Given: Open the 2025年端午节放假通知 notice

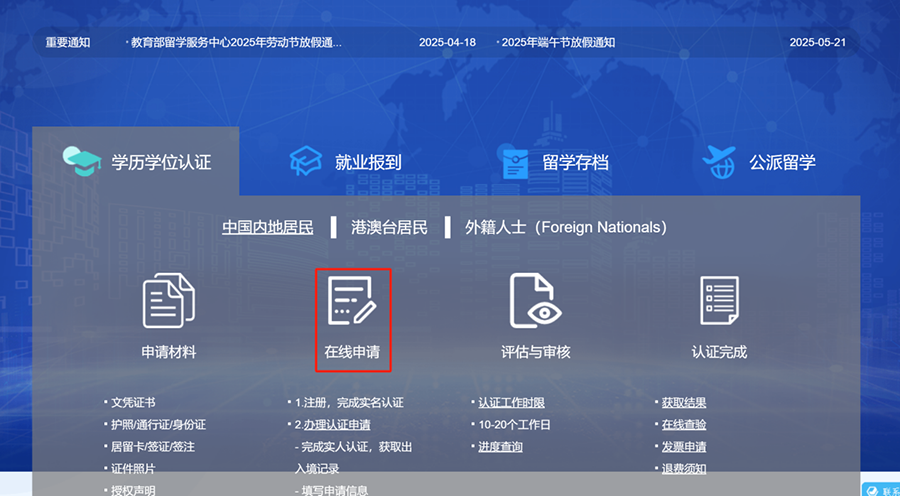Looking at the screenshot, I should pos(558,43).
